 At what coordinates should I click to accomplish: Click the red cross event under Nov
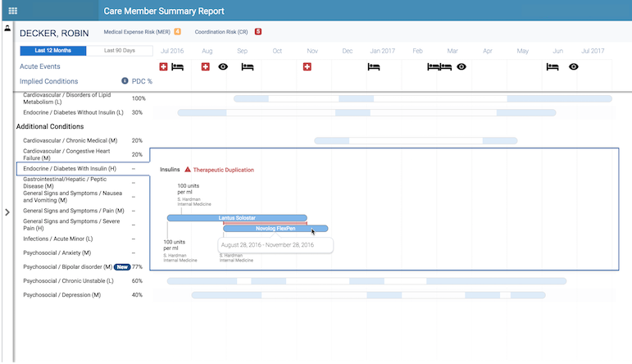point(307,66)
